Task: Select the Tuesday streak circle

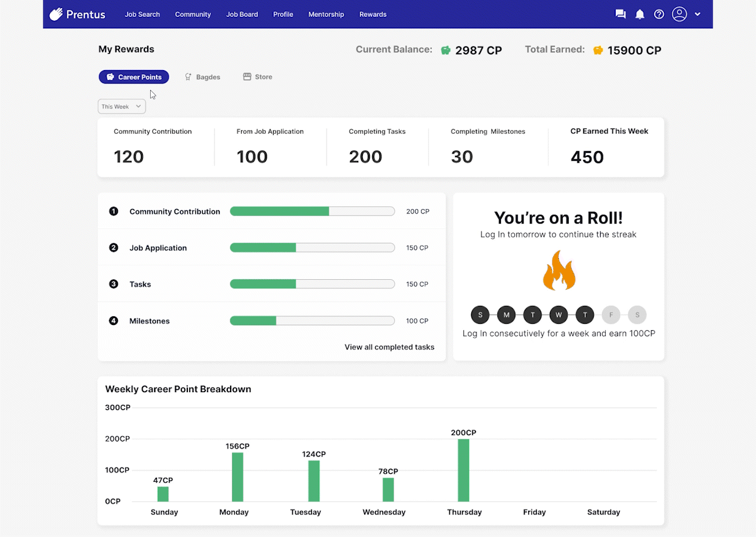Action: [x=533, y=315]
